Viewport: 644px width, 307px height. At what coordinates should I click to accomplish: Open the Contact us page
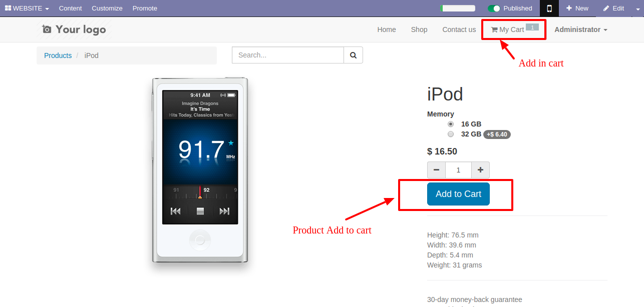pos(459,29)
